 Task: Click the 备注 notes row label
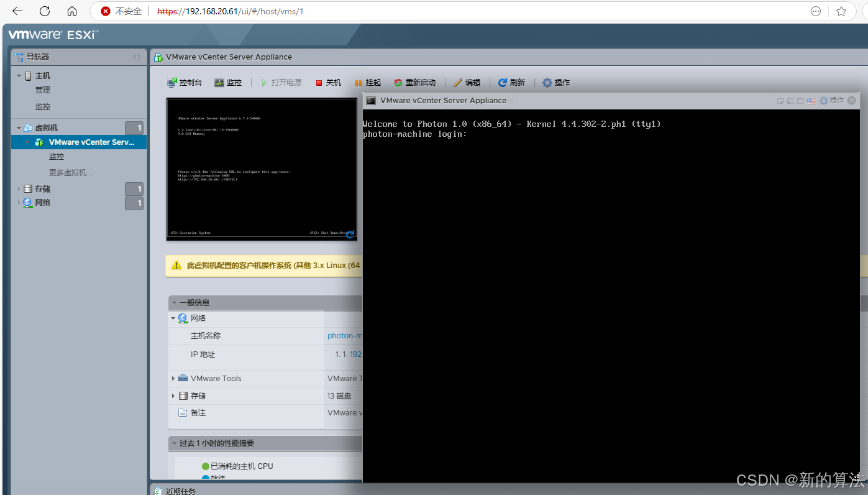pyautogui.click(x=198, y=413)
